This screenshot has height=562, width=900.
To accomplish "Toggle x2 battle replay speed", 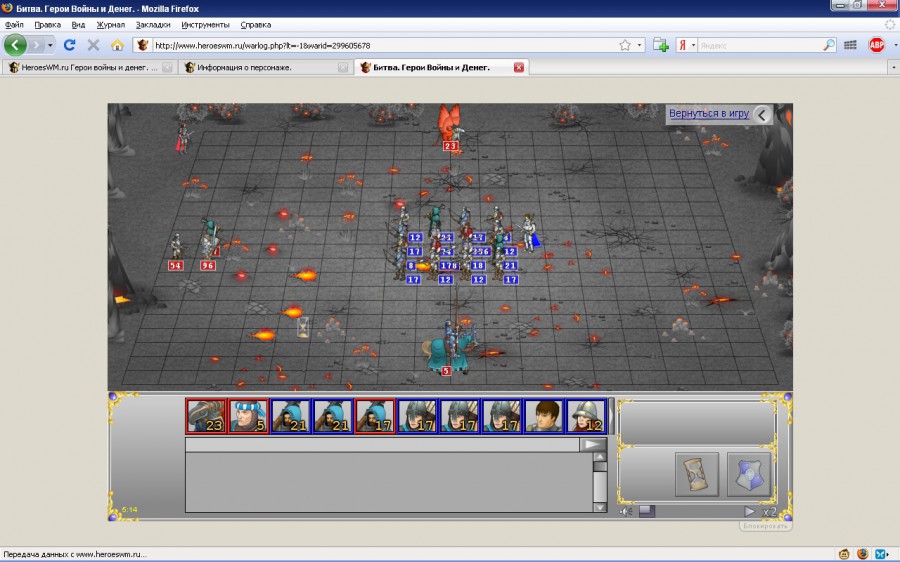I will [770, 511].
